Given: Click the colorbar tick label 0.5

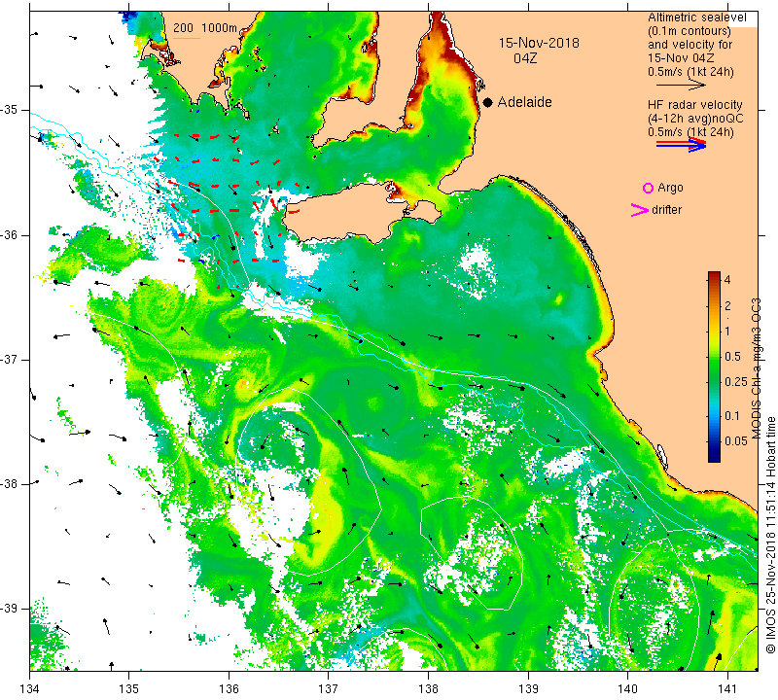Looking at the screenshot, I should tap(733, 356).
